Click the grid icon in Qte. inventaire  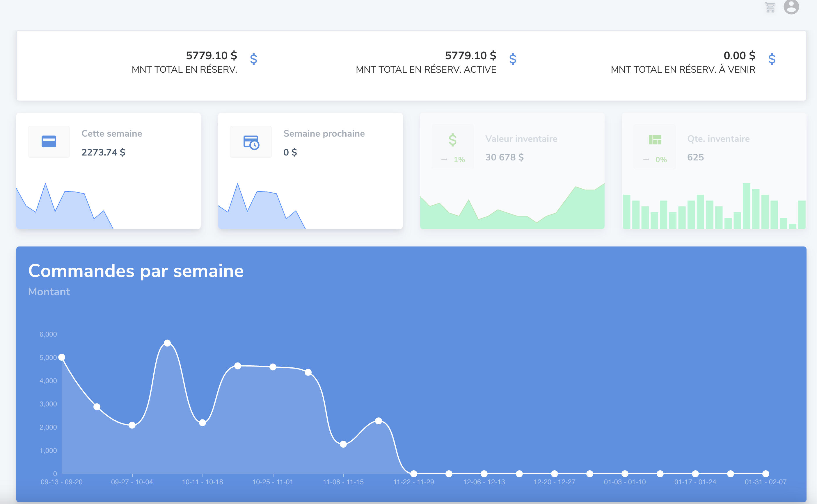(655, 139)
